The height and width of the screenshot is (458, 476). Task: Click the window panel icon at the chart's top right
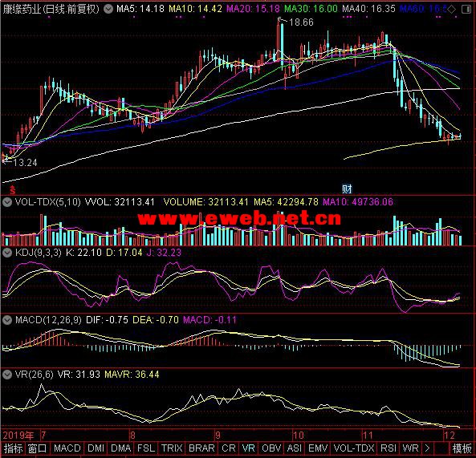pos(466,10)
